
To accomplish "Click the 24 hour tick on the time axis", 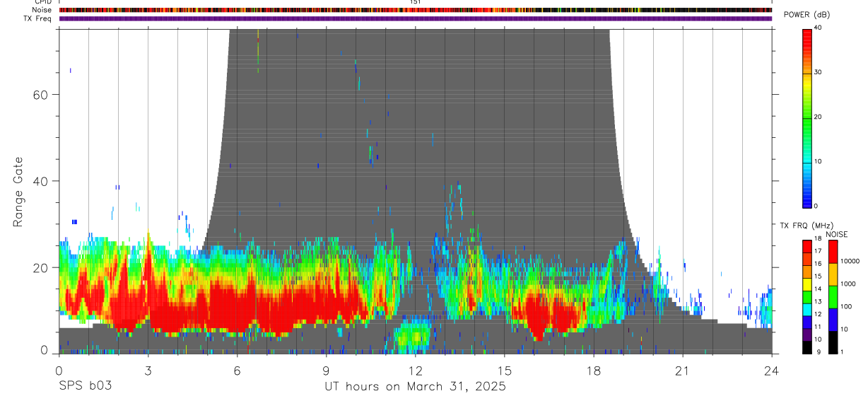I will [771, 371].
